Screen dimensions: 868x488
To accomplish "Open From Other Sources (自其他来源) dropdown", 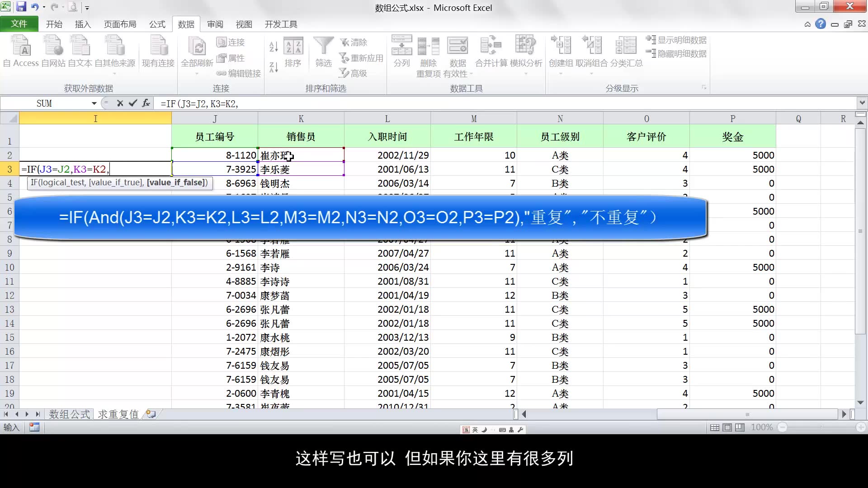I will (x=114, y=73).
